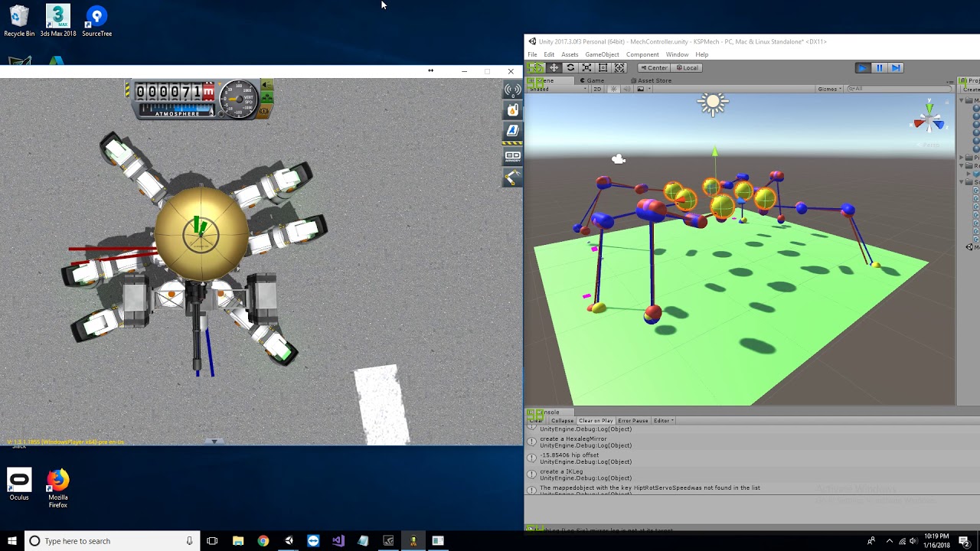Open the GameObject menu

602,54
